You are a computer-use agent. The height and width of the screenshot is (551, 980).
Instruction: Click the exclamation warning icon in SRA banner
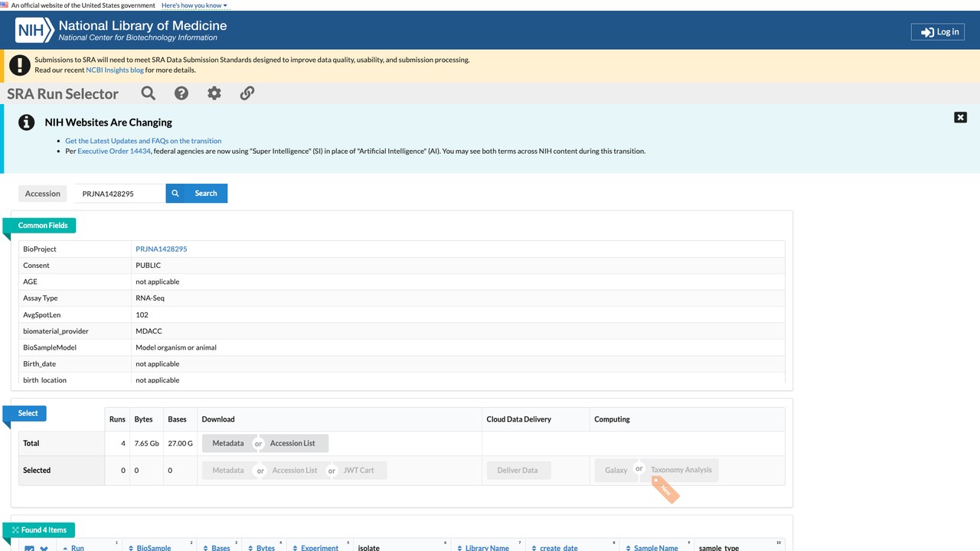coord(20,65)
